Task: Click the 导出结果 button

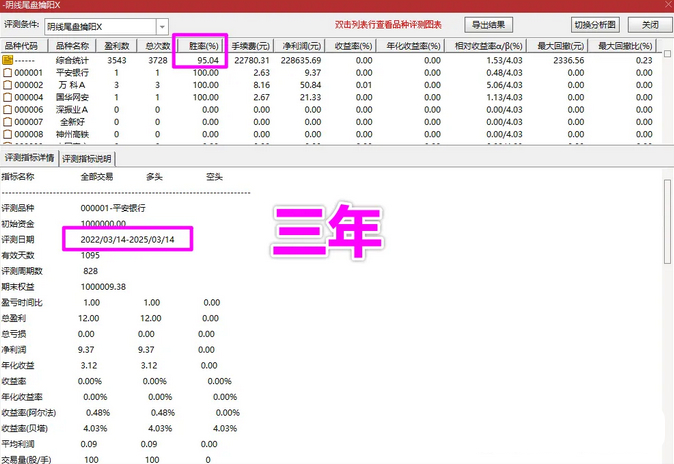Action: pyautogui.click(x=488, y=25)
